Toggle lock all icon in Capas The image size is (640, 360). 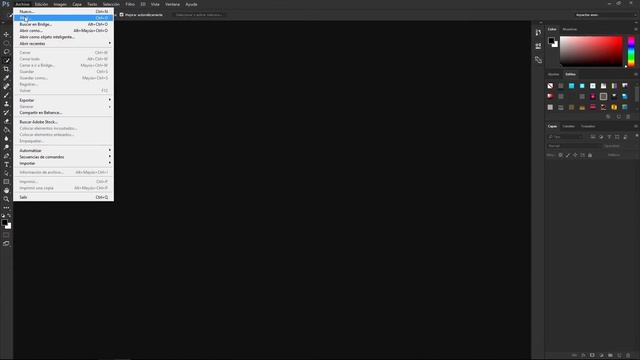(590, 155)
